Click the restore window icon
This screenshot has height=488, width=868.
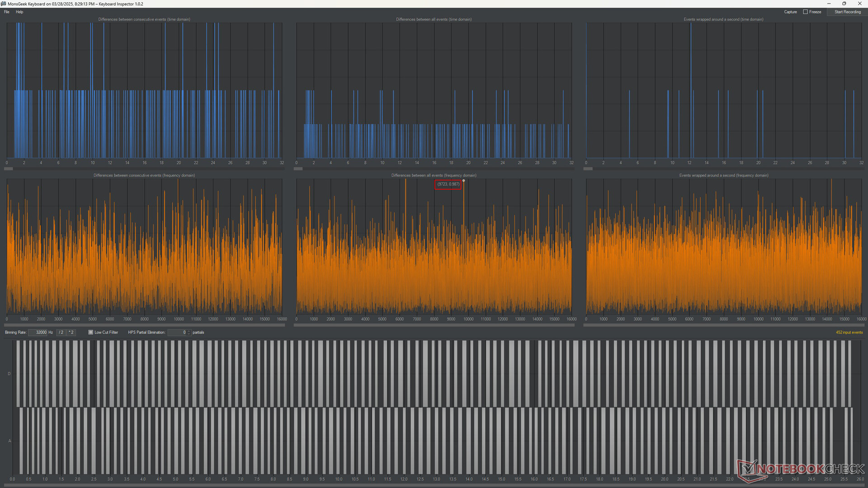(844, 4)
